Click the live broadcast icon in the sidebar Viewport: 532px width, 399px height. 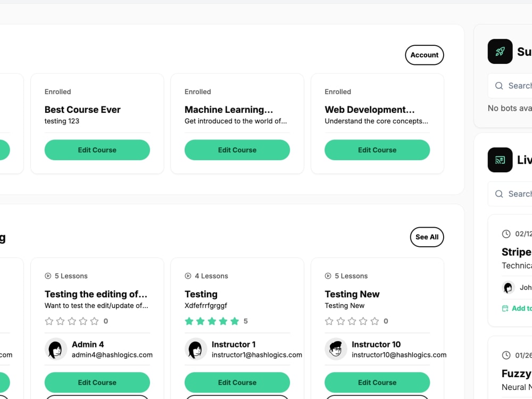[500, 160]
